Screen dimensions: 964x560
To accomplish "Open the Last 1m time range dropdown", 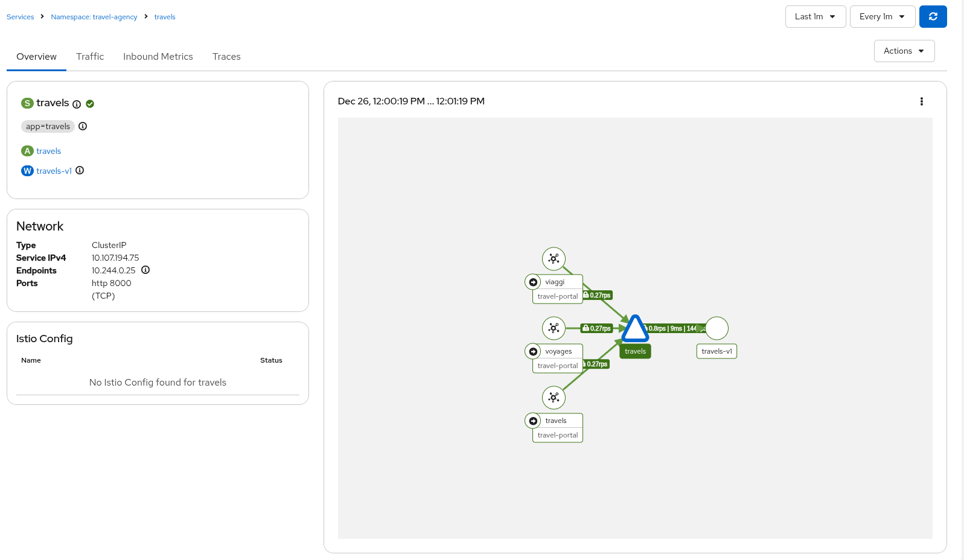I will tap(815, 17).
